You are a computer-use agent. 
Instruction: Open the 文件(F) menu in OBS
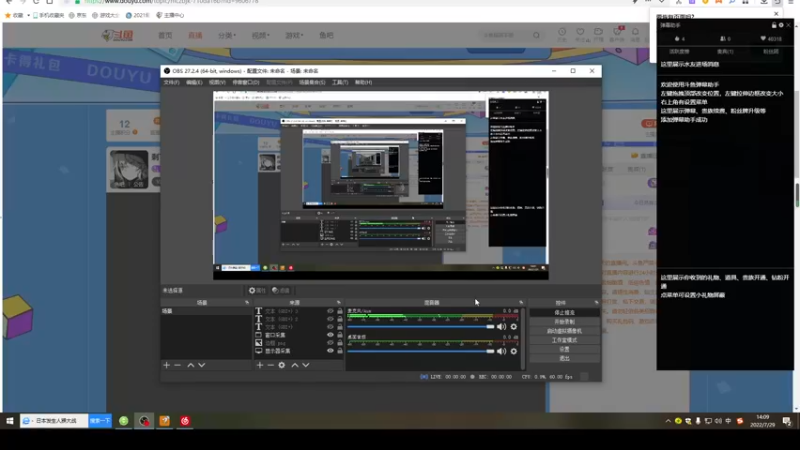coord(171,82)
